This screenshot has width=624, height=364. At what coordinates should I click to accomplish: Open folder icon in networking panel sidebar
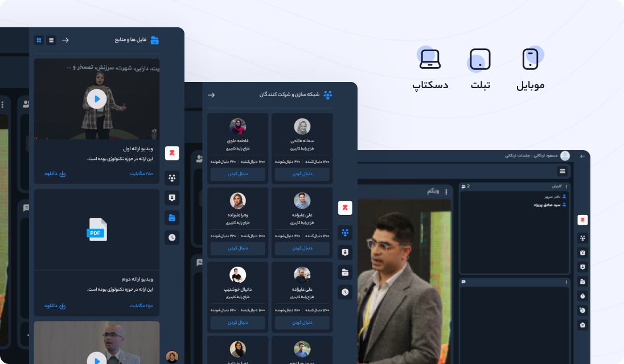click(x=345, y=272)
